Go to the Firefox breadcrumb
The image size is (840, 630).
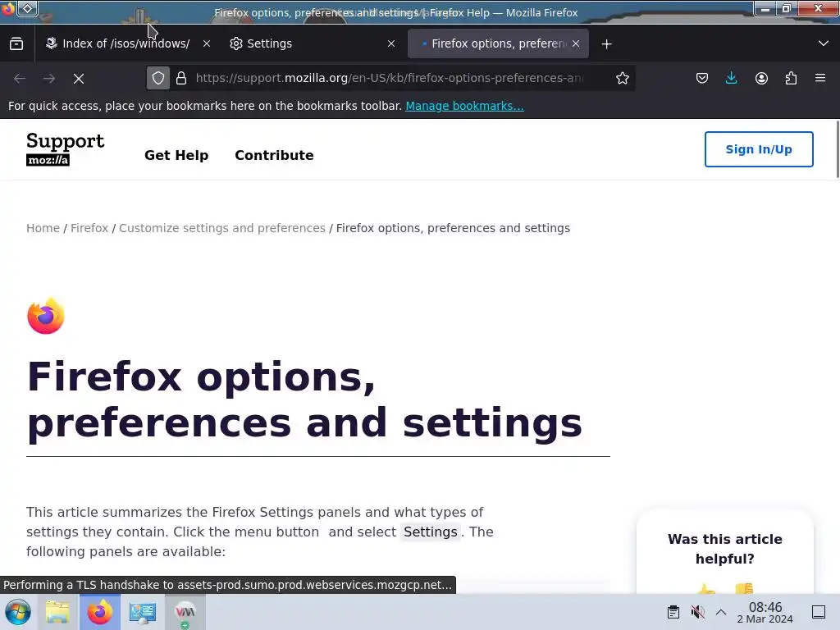click(89, 228)
